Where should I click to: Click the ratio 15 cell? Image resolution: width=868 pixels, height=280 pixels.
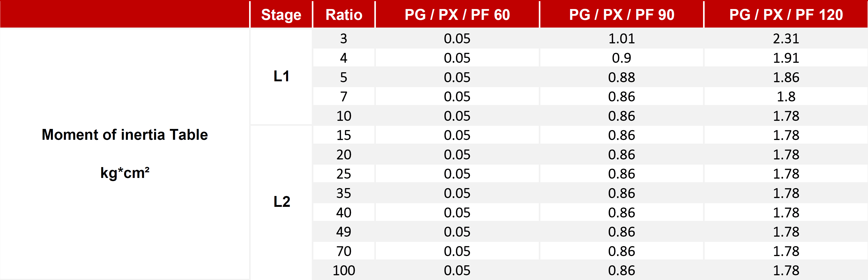click(344, 135)
